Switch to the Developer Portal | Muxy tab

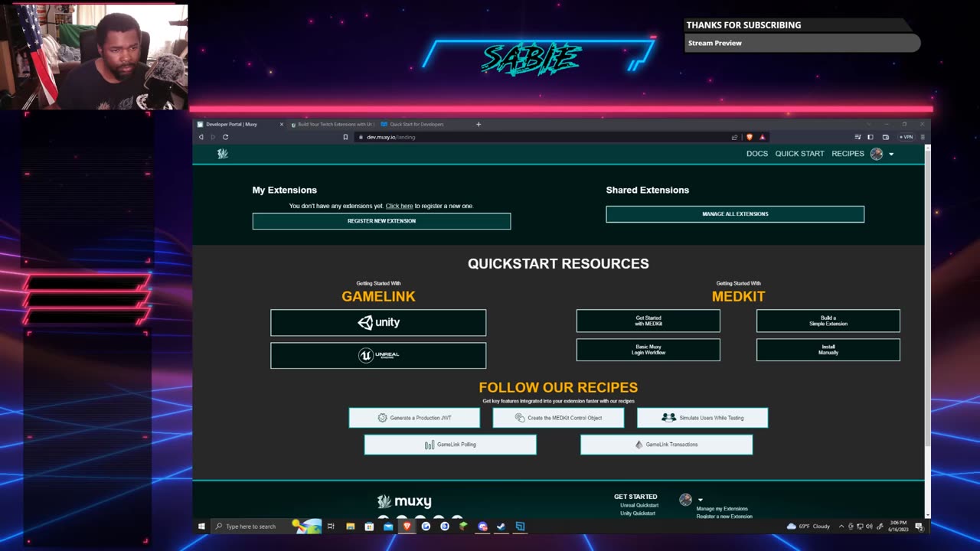(240, 124)
